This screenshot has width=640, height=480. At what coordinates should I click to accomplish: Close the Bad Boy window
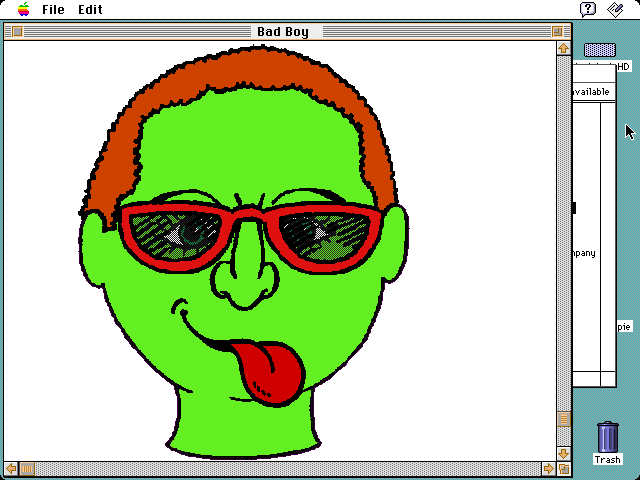pyautogui.click(x=16, y=32)
